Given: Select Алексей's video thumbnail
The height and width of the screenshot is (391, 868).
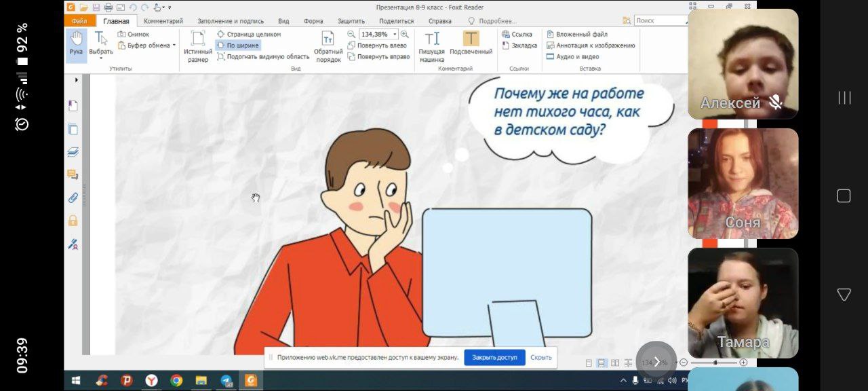Looking at the screenshot, I should [x=743, y=64].
